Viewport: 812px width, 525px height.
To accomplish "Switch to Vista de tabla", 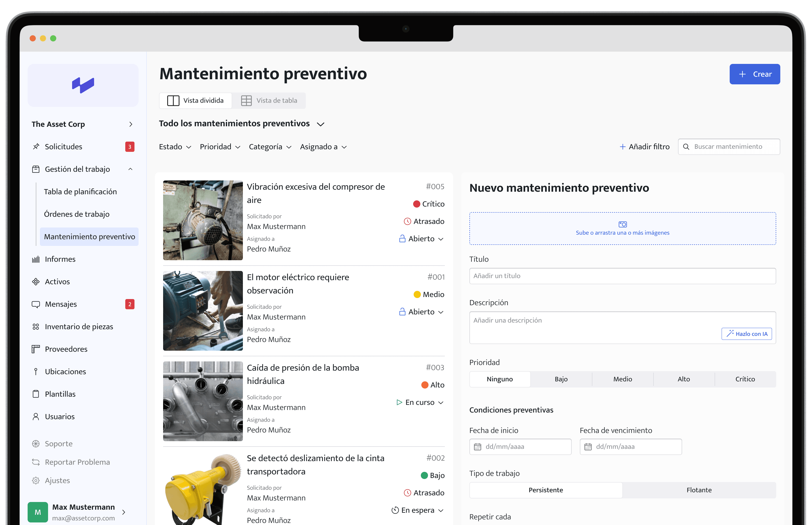I will pos(269,100).
